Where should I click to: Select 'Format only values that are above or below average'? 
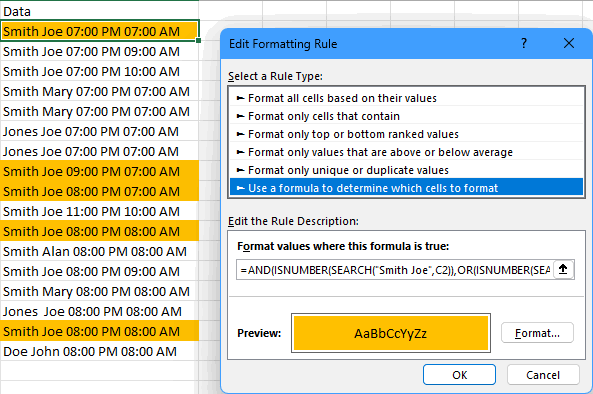(407, 152)
